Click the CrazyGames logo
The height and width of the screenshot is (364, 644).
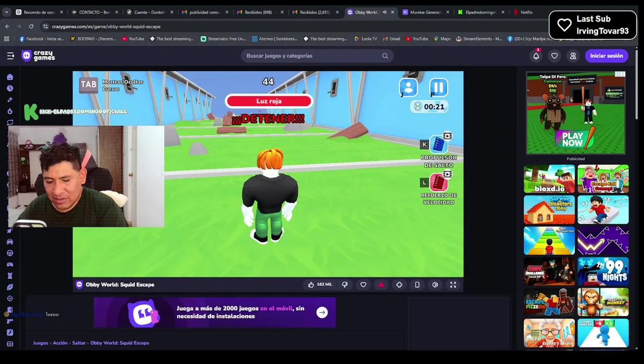point(38,56)
